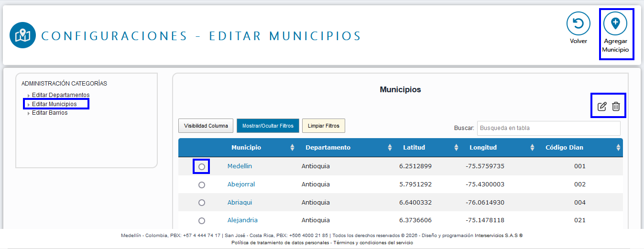Expand the Editar Departamentos tree arrow
644x249 pixels.
pos(28,96)
